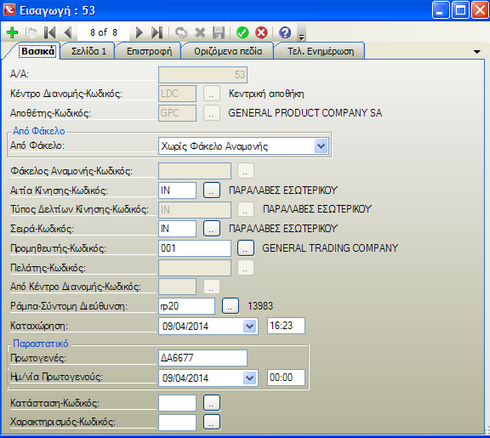Open the toolbar overflow options arrow
The width and height of the screenshot is (490, 438).
(x=301, y=33)
